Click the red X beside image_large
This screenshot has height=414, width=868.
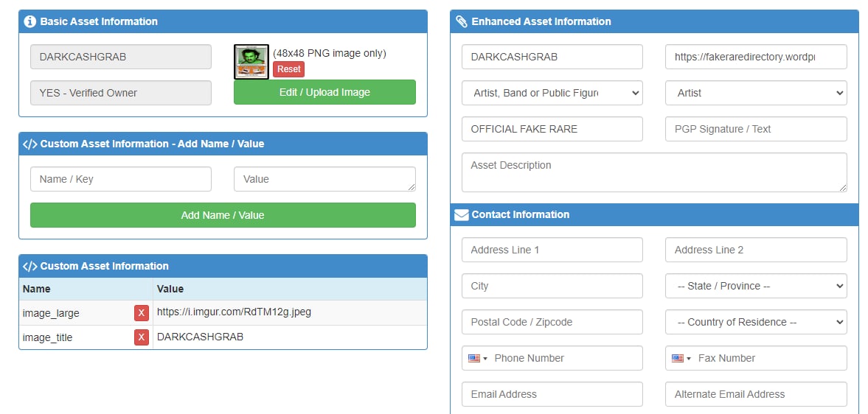point(141,313)
